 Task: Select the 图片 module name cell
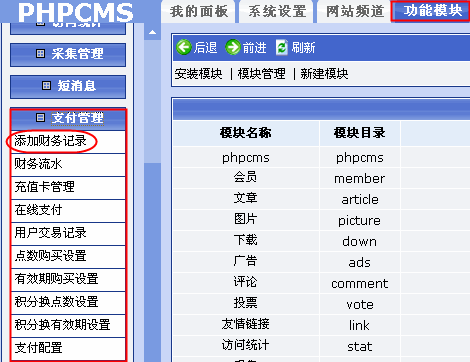coord(246,219)
